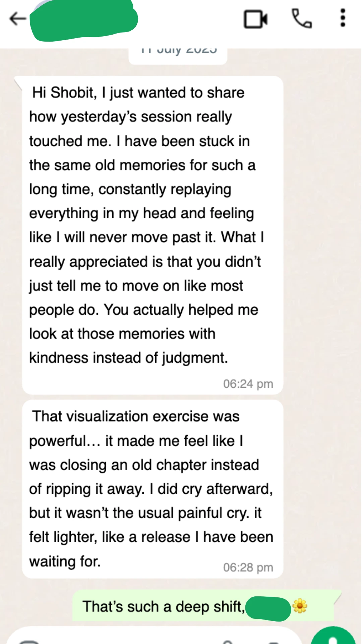
Task: Go back using the back arrow
Action: 17,19
